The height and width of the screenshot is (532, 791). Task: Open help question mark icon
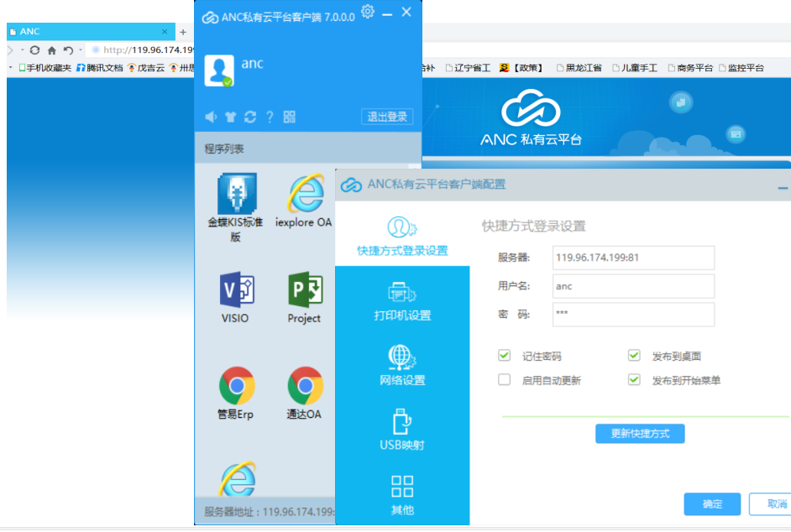point(270,117)
